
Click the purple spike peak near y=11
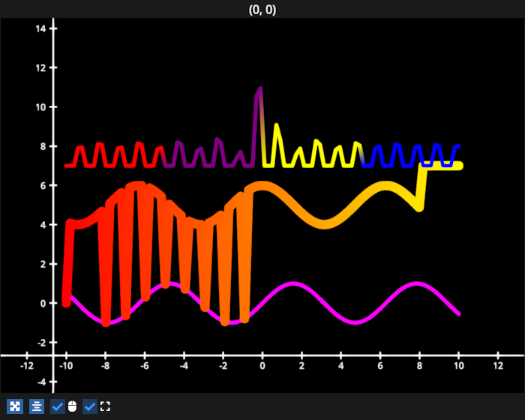click(259, 89)
